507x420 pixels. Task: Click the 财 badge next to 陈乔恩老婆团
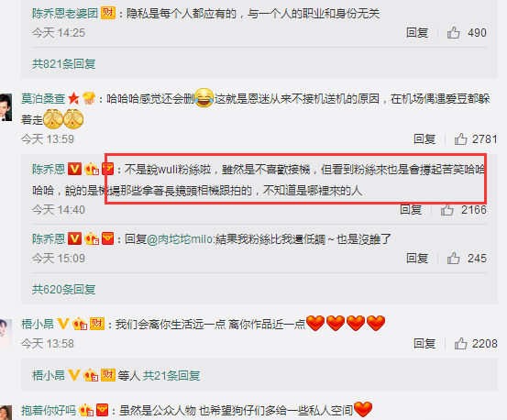[108, 13]
